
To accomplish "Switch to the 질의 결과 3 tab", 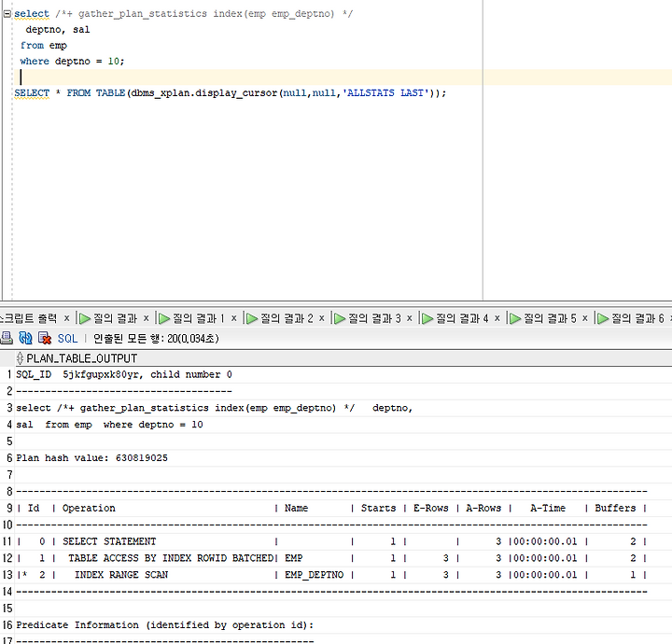I will point(374,318).
